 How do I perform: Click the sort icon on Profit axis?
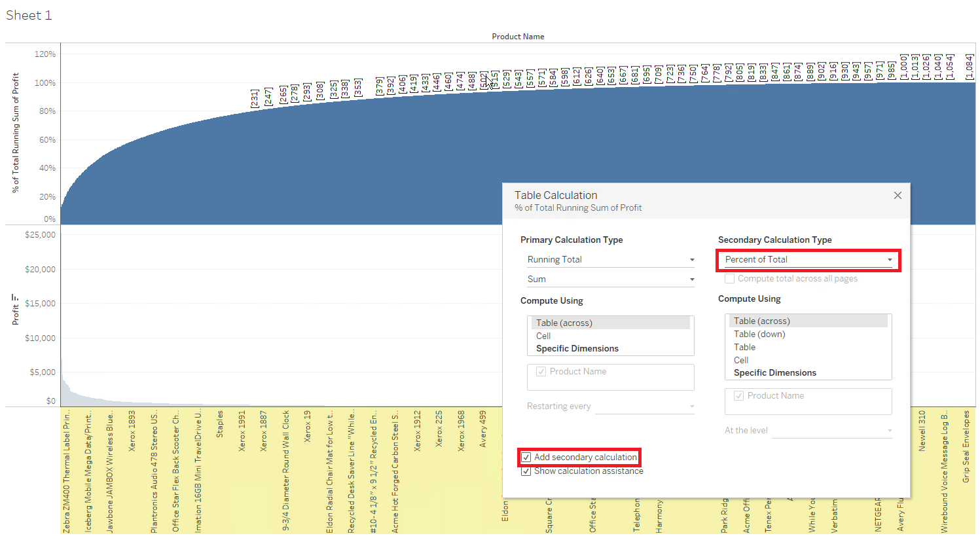tap(15, 298)
